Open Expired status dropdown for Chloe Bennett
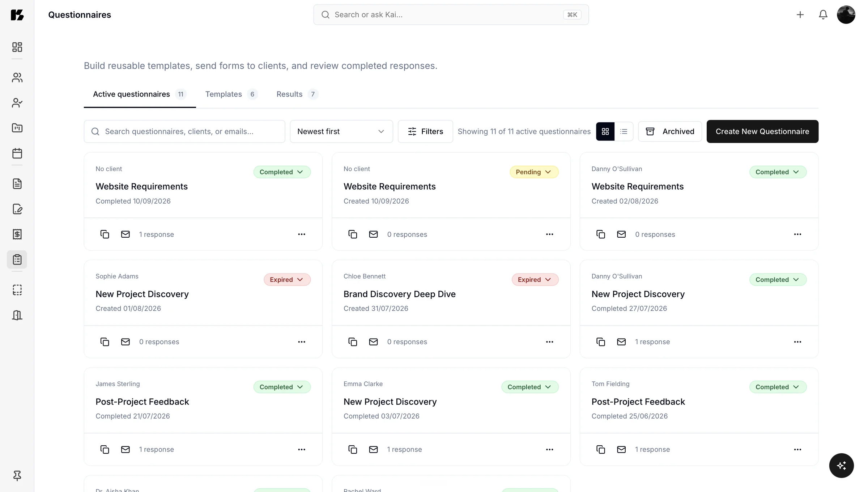This screenshot has height=492, width=868. [535, 279]
